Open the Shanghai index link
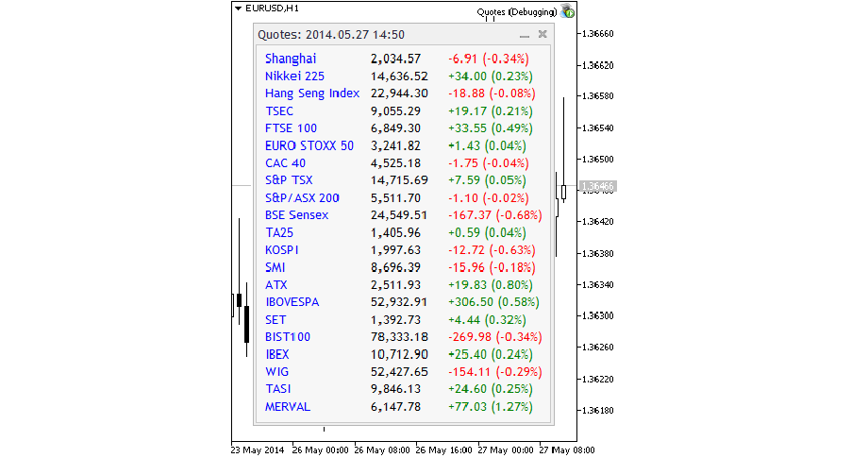 [x=291, y=59]
